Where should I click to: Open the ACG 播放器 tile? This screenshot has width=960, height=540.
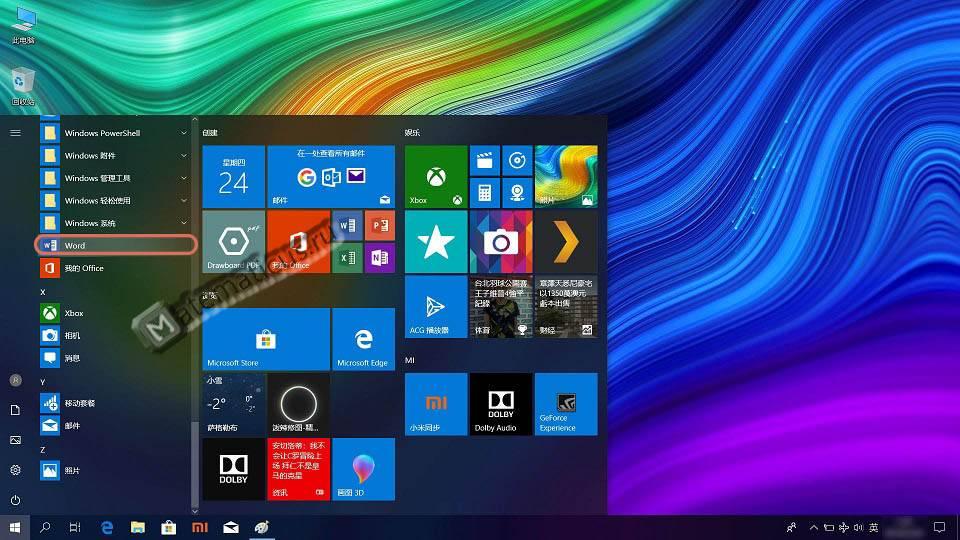(436, 307)
